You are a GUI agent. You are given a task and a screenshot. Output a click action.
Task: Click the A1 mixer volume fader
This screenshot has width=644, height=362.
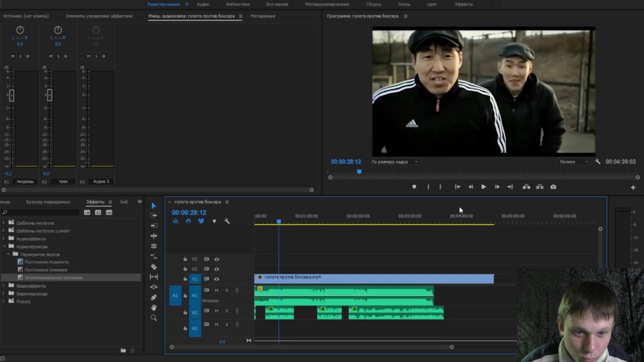pyautogui.click(x=12, y=96)
